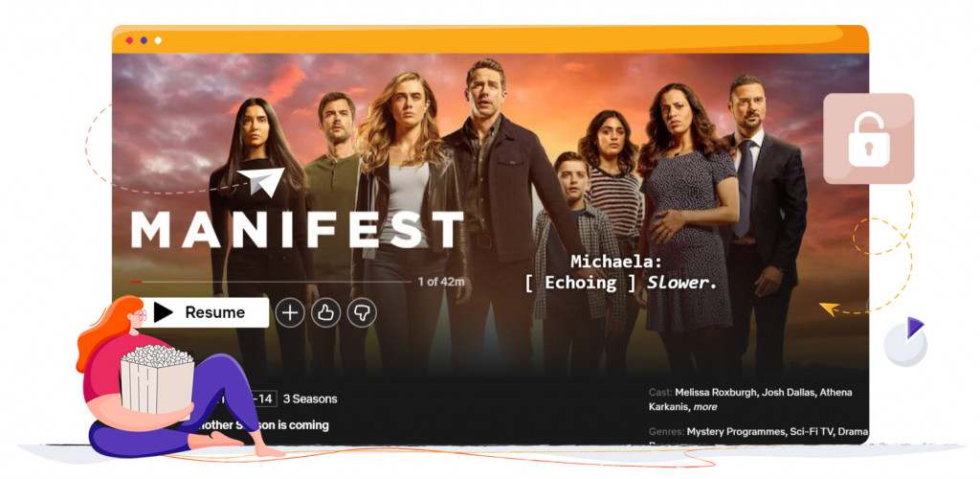
Task: Click the Another Season is coming notice
Action: (x=262, y=425)
